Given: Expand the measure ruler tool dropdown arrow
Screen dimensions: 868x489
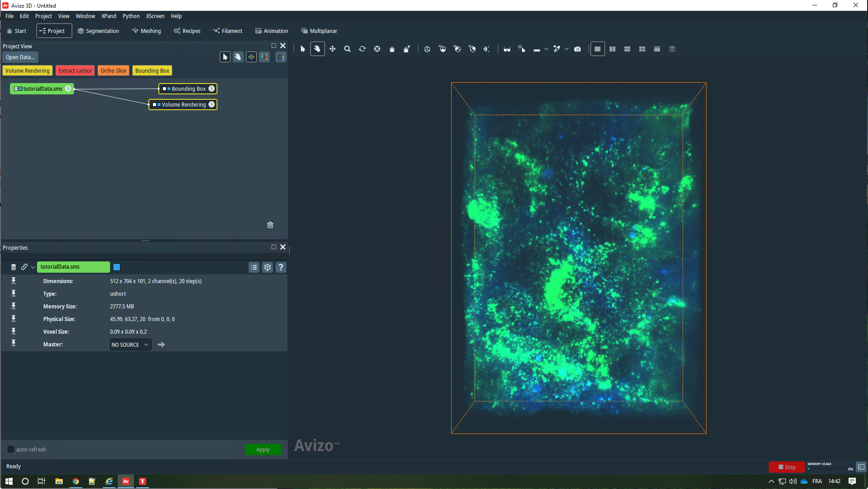Looking at the screenshot, I should 546,49.
